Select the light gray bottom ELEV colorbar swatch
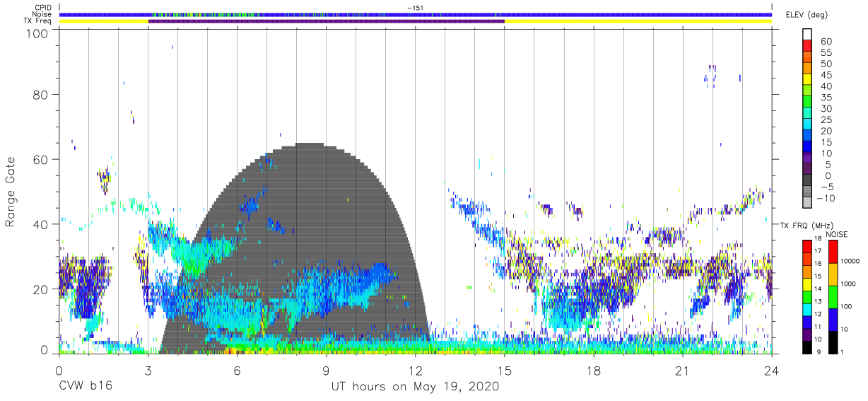868x401 pixels. coord(807,203)
